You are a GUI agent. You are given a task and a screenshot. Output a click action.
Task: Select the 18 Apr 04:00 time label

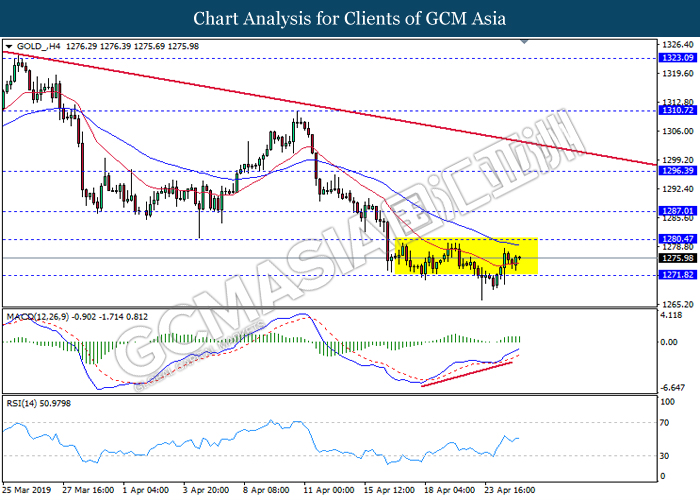[450, 490]
